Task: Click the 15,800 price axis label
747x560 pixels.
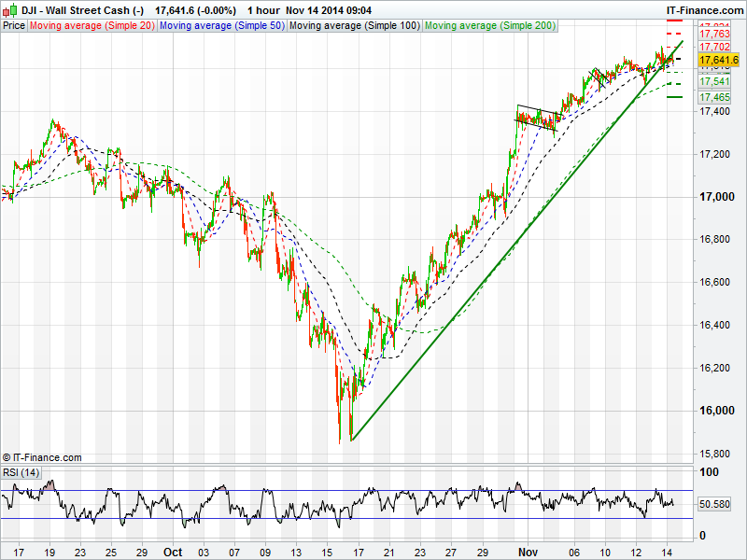Action: click(x=714, y=454)
